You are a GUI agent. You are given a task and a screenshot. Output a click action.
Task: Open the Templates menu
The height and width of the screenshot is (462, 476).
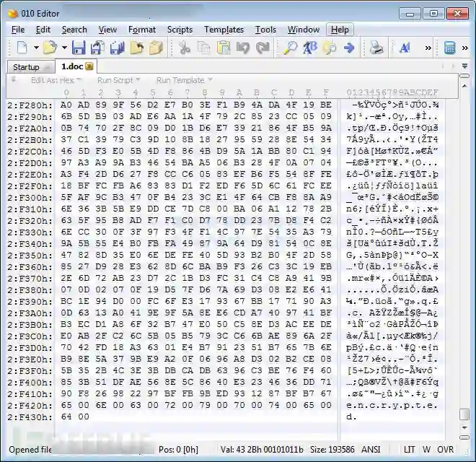click(x=224, y=30)
